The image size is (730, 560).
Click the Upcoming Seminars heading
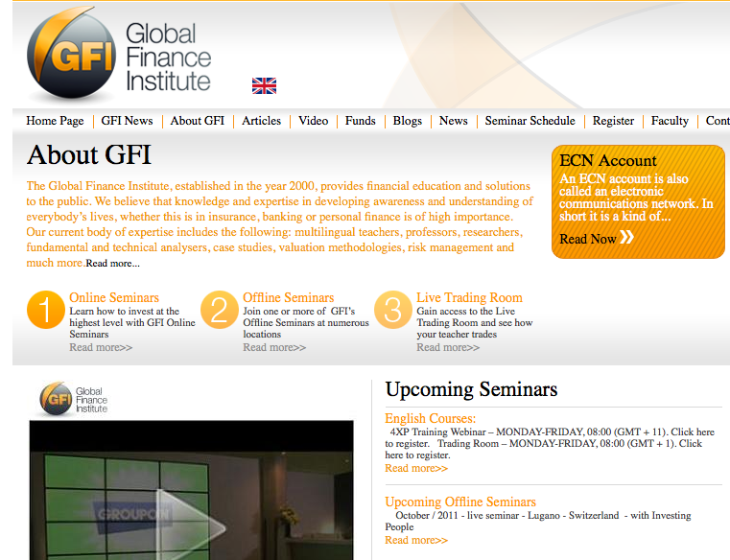click(x=471, y=389)
